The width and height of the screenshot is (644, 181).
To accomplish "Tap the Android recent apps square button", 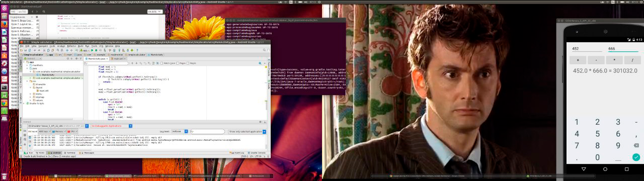I will (x=626, y=169).
